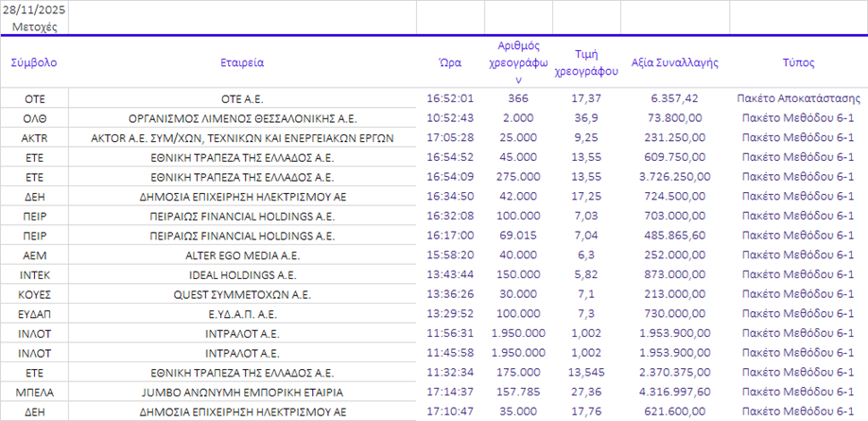Click price value 7,03
The image size is (868, 421).
coord(586,216)
